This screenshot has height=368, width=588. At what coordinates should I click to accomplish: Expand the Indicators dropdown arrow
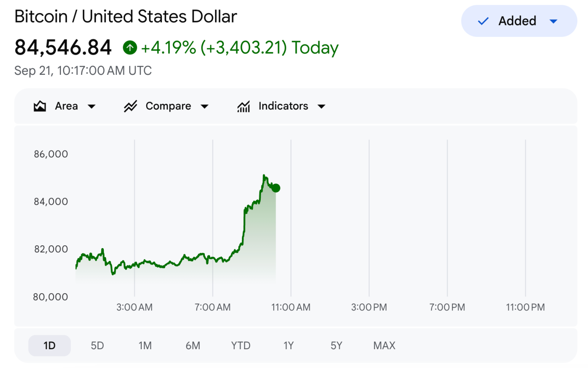coord(322,107)
